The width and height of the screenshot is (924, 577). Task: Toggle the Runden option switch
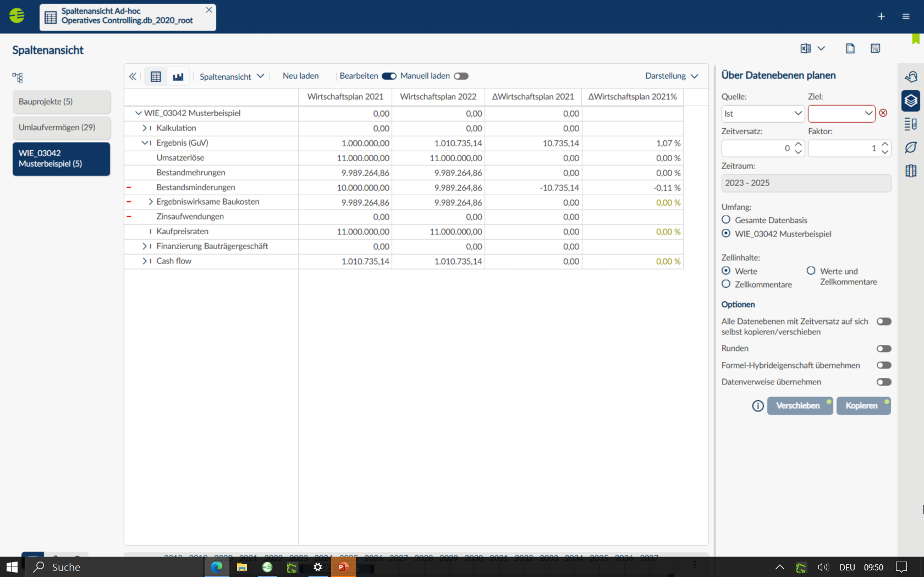point(884,349)
